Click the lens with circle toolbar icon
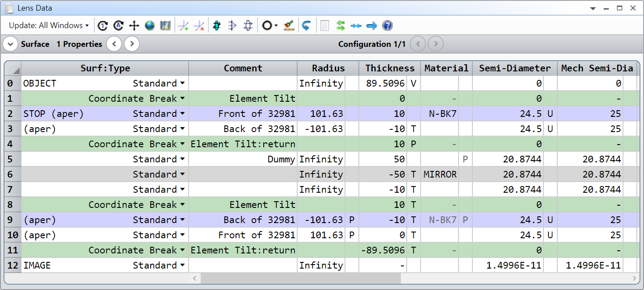The width and height of the screenshot is (644, 290). pos(248,26)
